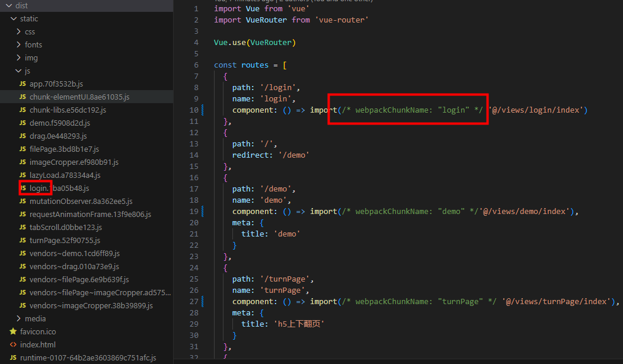Click the JS icon of requestAnimationFrame.13f9e806.js

pyautogui.click(x=23, y=214)
